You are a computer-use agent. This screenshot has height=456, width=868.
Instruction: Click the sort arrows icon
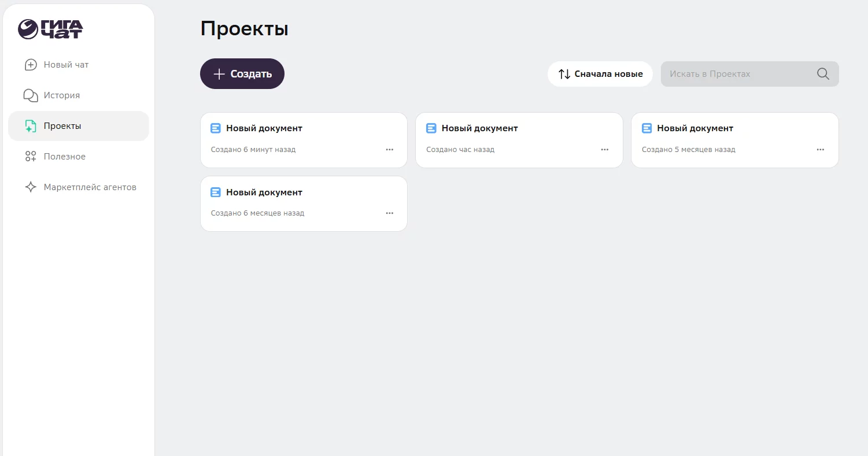(x=564, y=74)
